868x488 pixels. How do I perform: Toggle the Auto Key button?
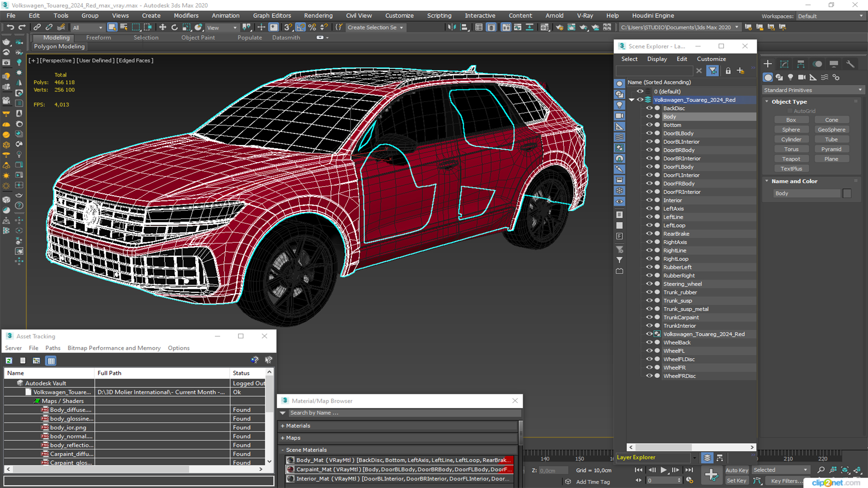(x=736, y=470)
